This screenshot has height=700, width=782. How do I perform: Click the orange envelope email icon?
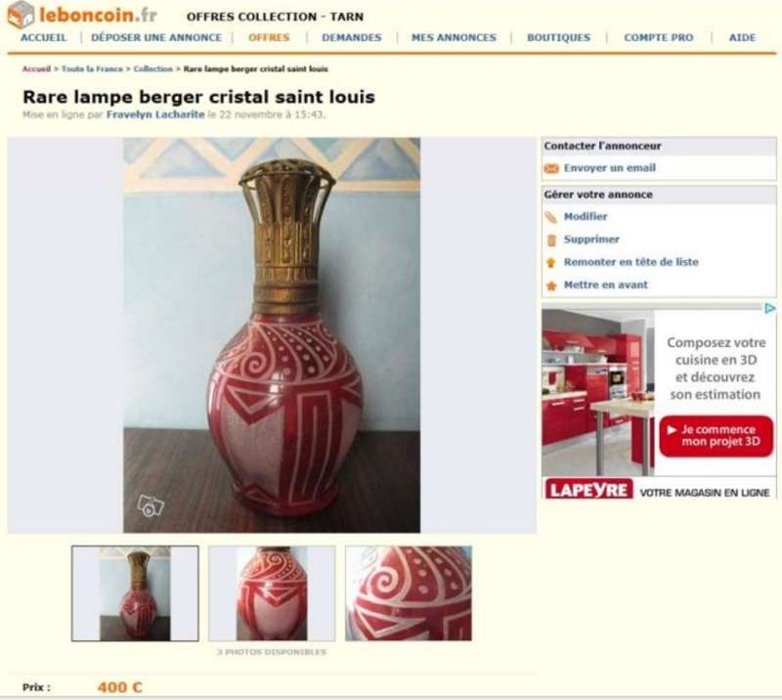point(551,168)
